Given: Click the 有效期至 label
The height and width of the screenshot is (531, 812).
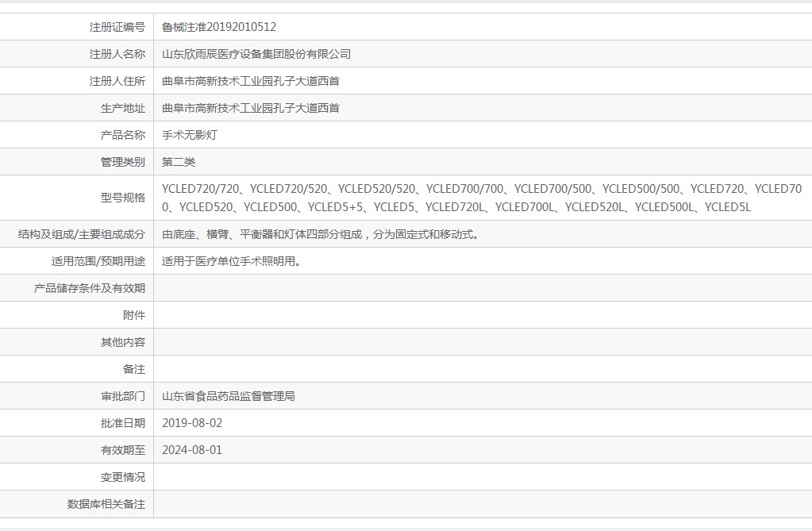Looking at the screenshot, I should click(x=123, y=450).
